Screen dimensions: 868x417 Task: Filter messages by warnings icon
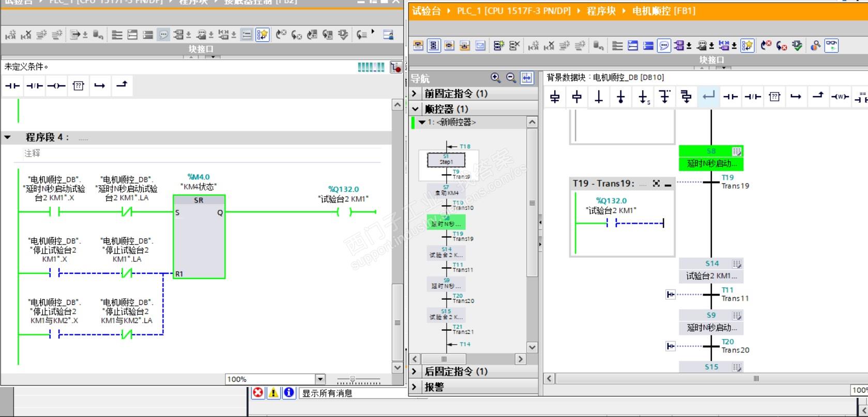point(273,393)
